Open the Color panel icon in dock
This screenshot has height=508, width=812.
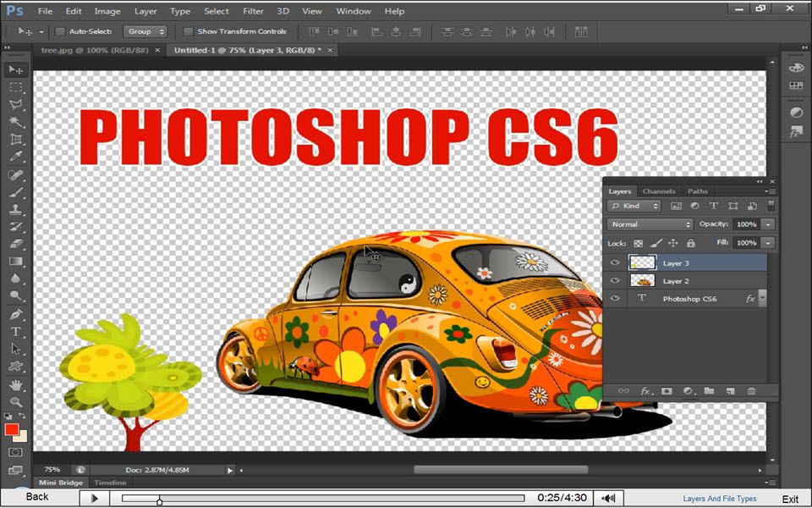796,68
